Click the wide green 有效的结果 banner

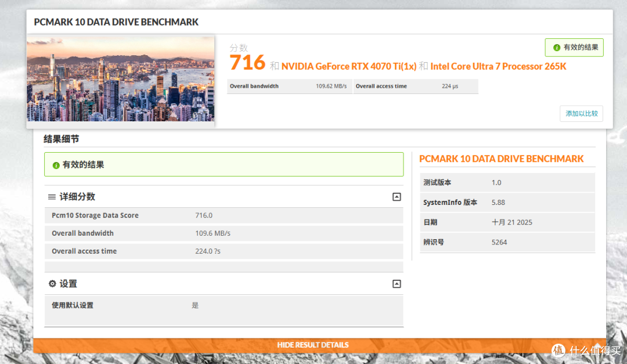pyautogui.click(x=224, y=164)
